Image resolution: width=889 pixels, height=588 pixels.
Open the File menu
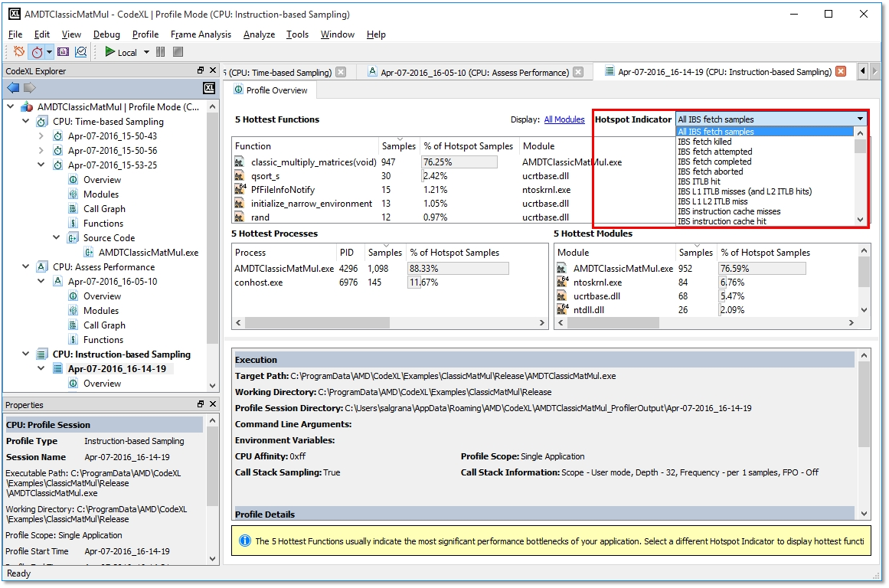tap(15, 34)
